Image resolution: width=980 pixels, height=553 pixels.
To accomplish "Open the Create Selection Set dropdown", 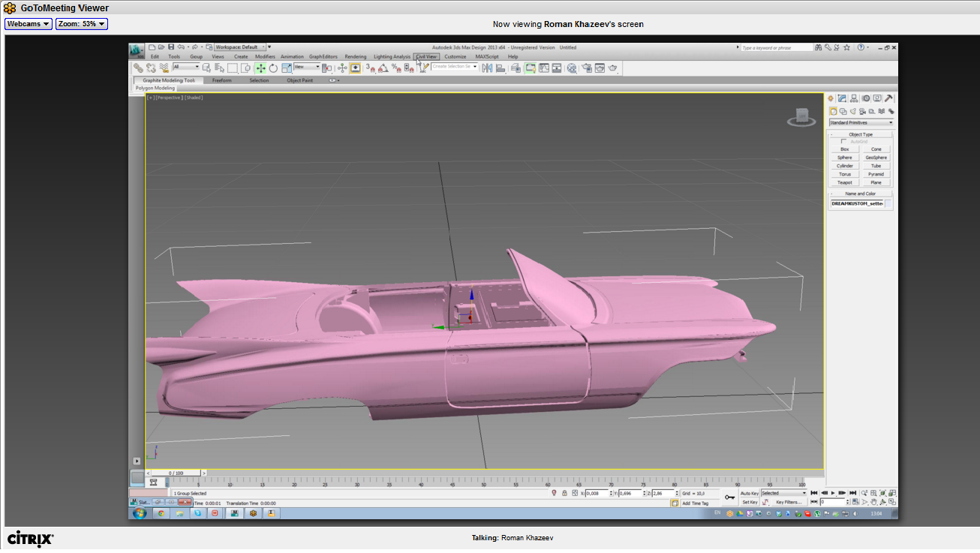I will coord(455,67).
